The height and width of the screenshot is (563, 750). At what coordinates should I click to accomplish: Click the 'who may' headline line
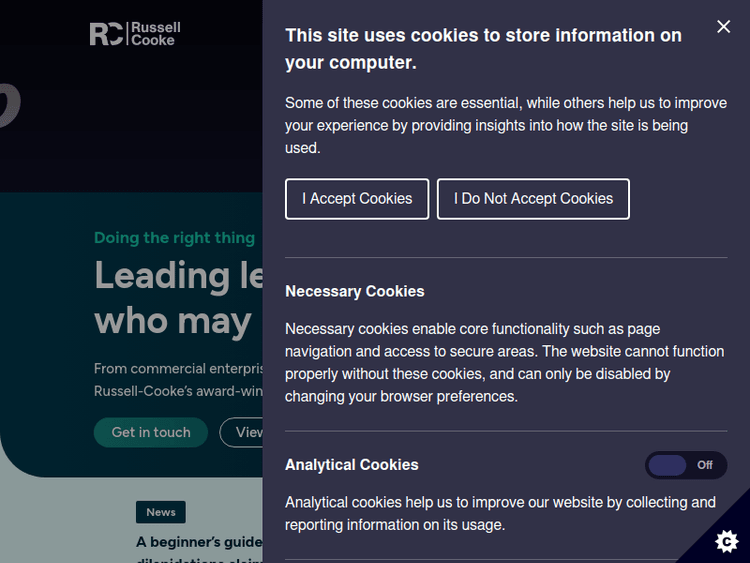pyautogui.click(x=172, y=320)
